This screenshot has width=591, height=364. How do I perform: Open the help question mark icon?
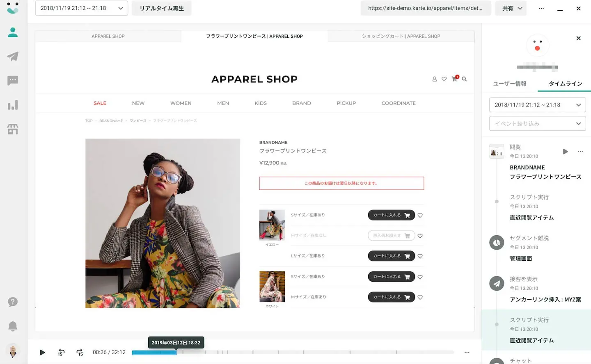coord(13,302)
